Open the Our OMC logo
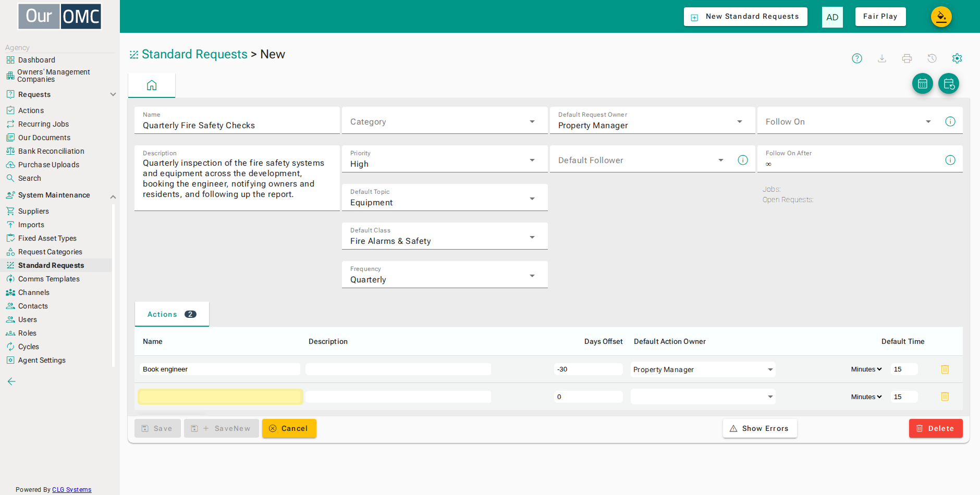980x495 pixels. pos(60,16)
